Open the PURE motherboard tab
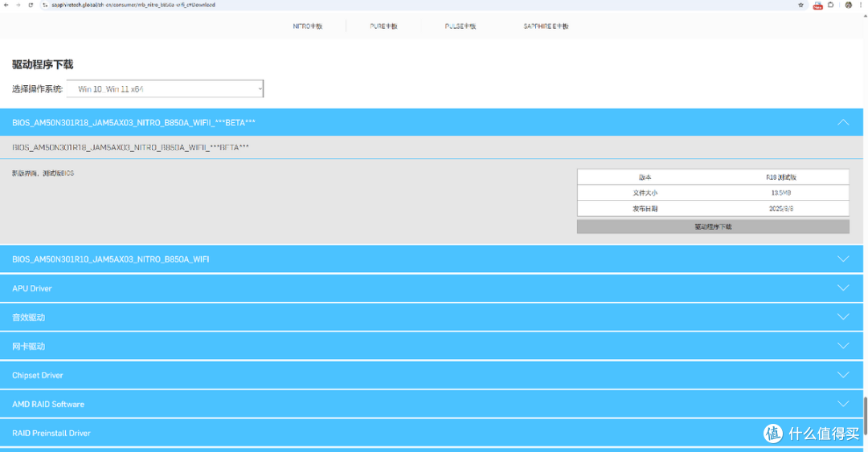 tap(383, 26)
